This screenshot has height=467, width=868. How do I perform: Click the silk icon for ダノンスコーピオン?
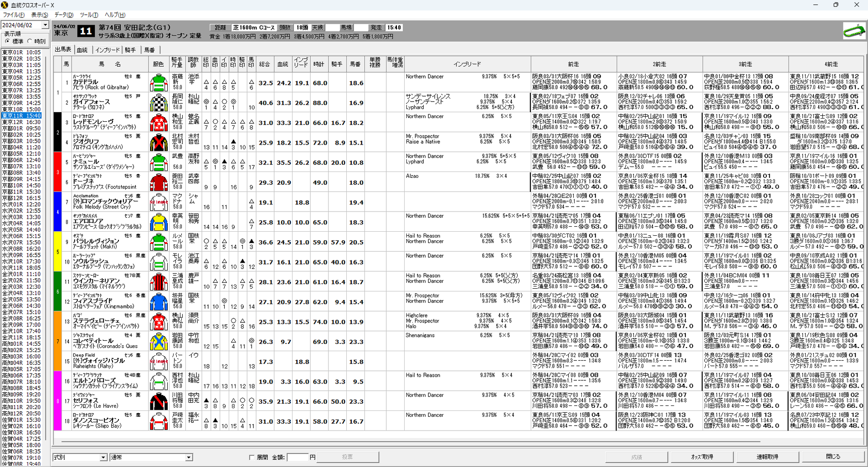[159, 421]
